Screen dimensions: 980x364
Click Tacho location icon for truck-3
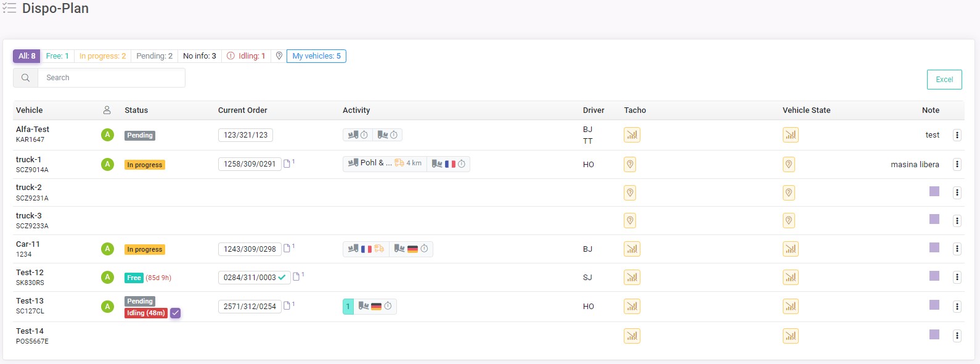(x=630, y=220)
